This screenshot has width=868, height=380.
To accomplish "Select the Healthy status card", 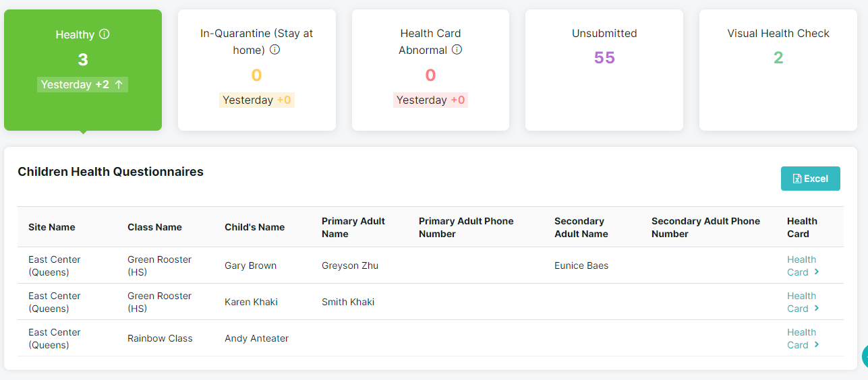I will (83, 70).
